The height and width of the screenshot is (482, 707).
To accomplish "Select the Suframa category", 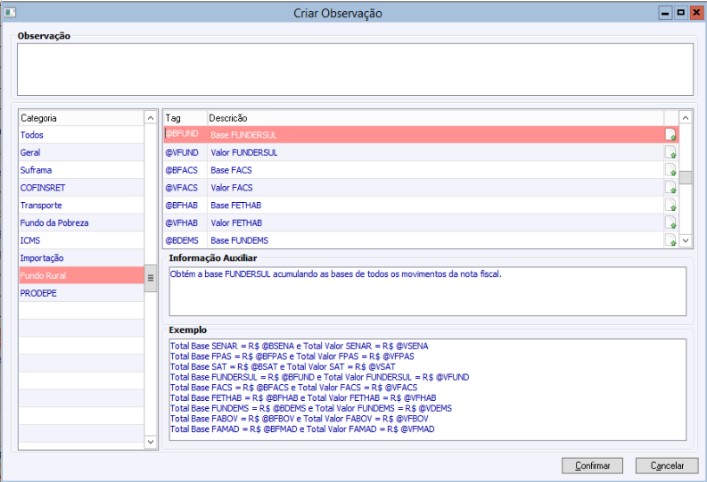I will coord(82,170).
